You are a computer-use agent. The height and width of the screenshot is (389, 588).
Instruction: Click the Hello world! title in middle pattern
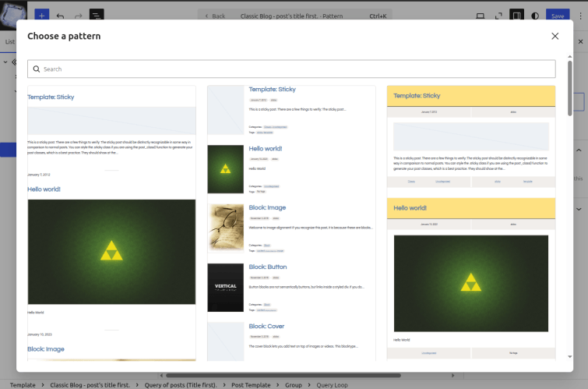pos(266,149)
